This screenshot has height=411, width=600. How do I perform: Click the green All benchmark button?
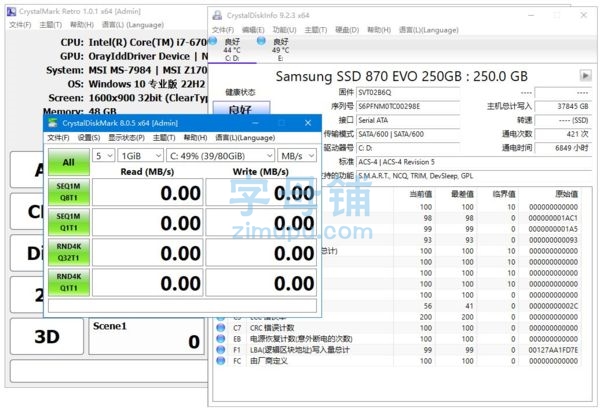69,162
